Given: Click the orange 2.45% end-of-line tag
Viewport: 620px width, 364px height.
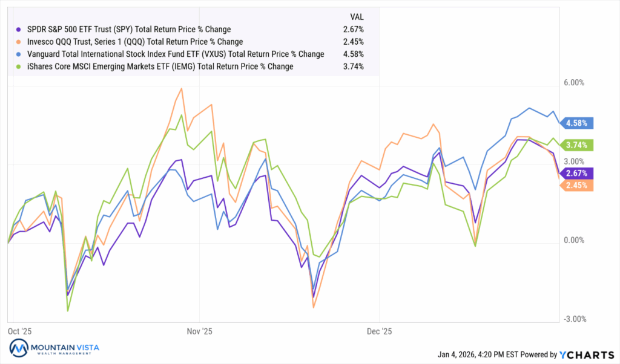Looking at the screenshot, I should coord(578,185).
